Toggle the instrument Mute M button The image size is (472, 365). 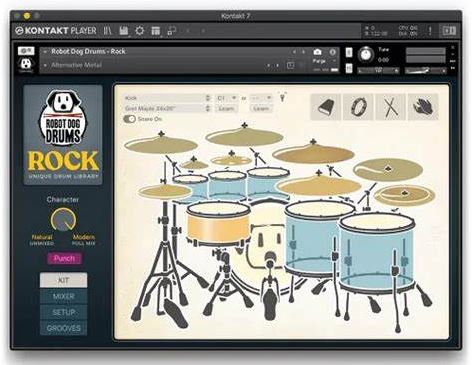click(349, 68)
